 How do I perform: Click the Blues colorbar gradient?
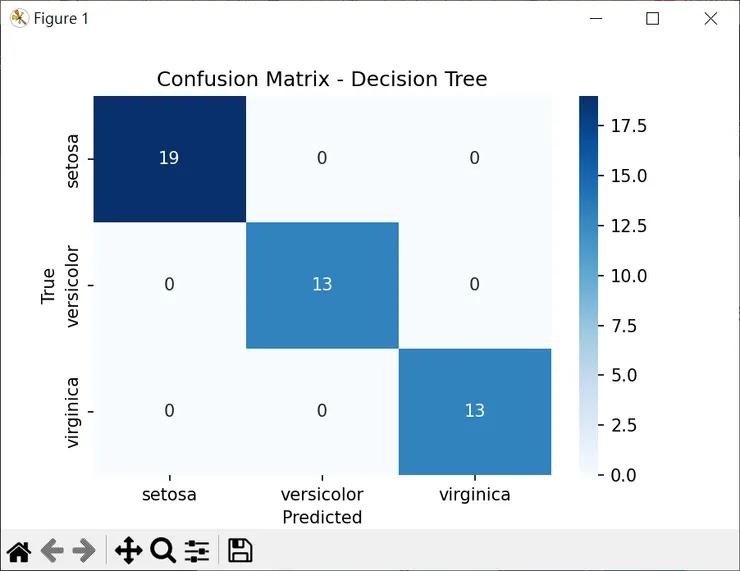click(588, 285)
